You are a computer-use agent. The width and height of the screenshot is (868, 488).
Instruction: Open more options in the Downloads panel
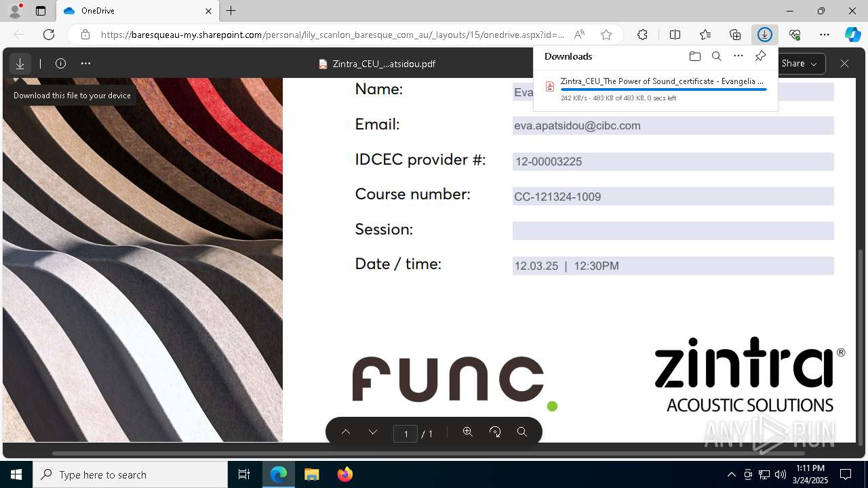(738, 56)
